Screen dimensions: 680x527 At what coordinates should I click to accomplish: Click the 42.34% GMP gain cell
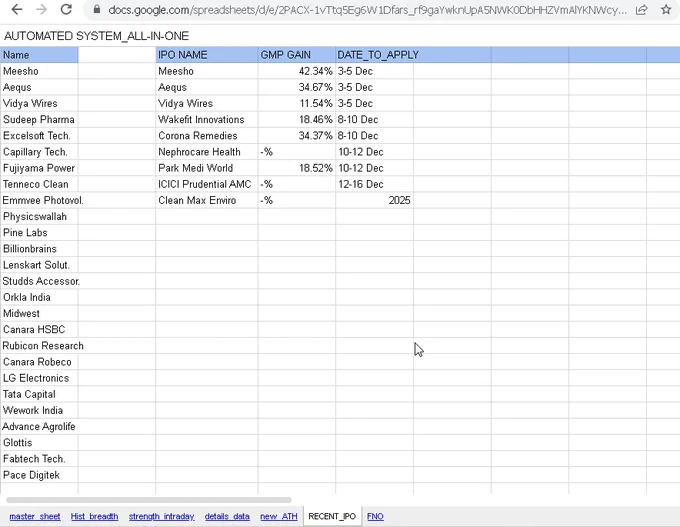click(297, 71)
